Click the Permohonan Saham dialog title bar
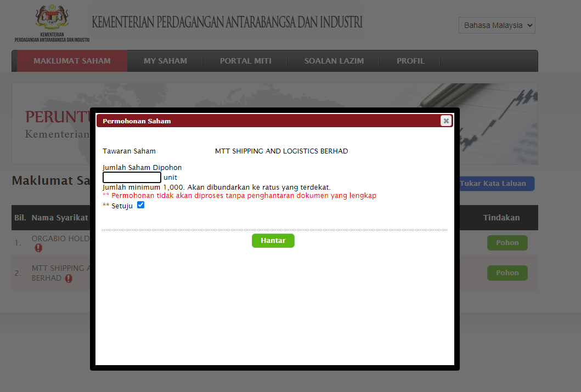 [x=263, y=121]
